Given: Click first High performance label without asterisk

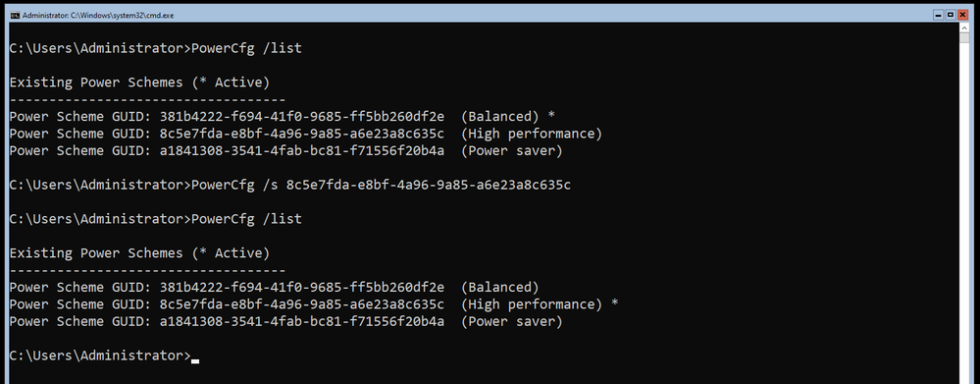Looking at the screenshot, I should click(532, 134).
